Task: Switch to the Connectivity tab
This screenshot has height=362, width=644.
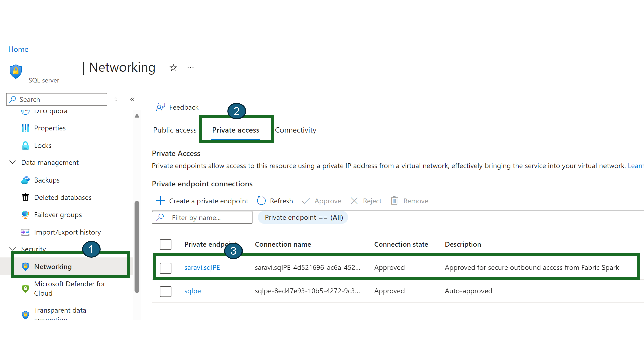Action: tap(296, 129)
